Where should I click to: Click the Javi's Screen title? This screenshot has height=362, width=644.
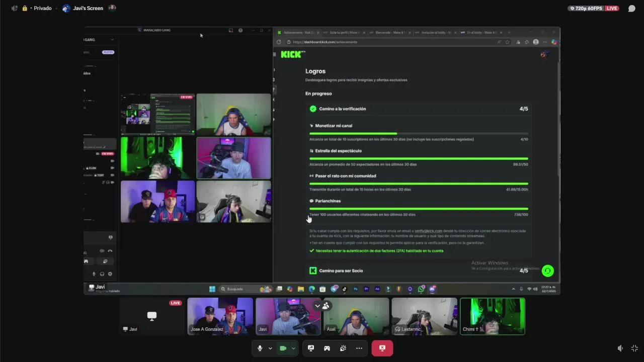point(88,9)
